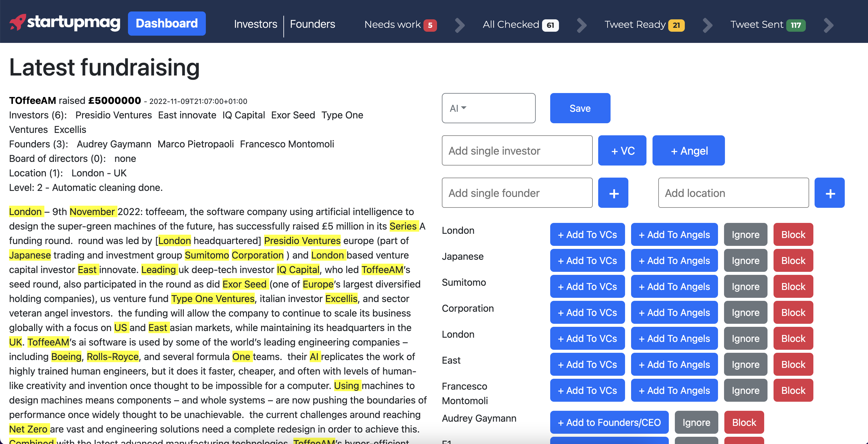868x444 pixels.
Task: Click highlighted 'Type One Ventures' in article
Action: (x=212, y=299)
